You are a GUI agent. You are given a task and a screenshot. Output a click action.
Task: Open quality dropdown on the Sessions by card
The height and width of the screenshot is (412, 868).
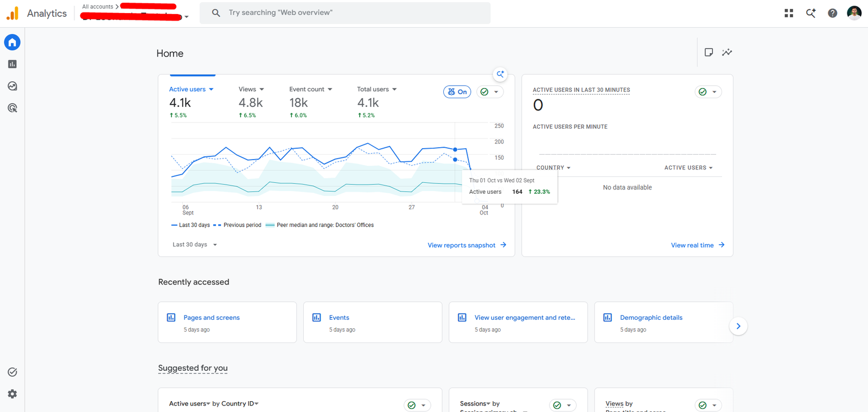[563, 405]
